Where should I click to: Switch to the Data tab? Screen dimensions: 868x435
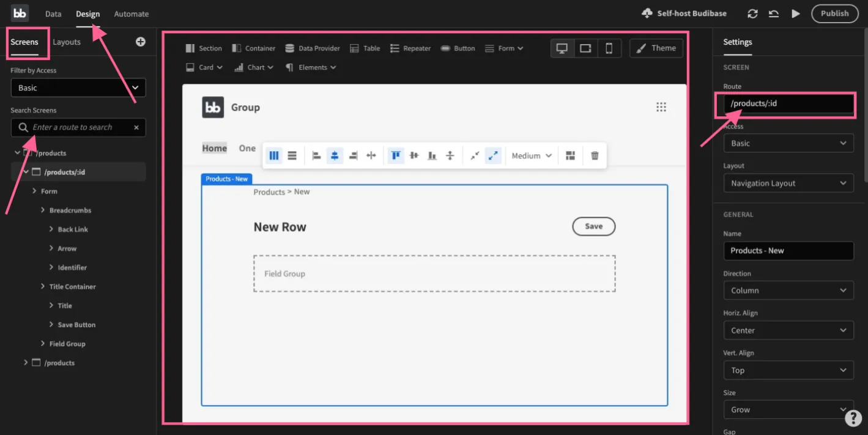[53, 13]
